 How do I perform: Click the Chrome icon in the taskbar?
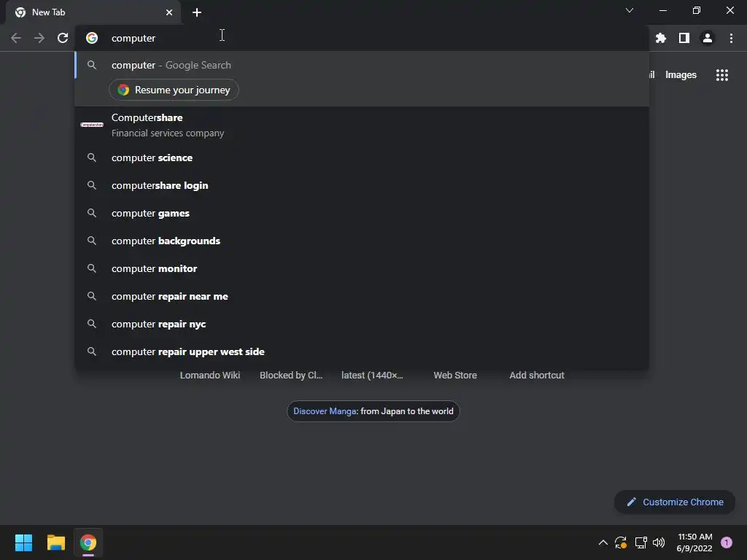click(88, 542)
